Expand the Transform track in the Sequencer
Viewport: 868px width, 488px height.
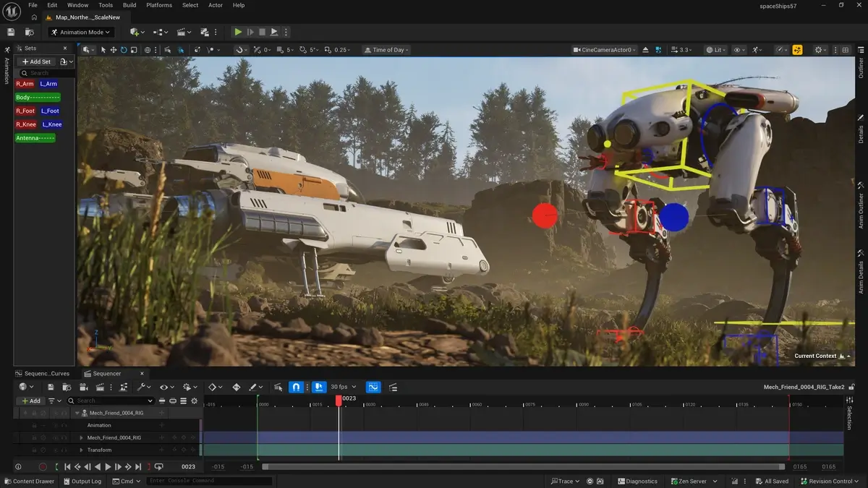[x=82, y=450]
